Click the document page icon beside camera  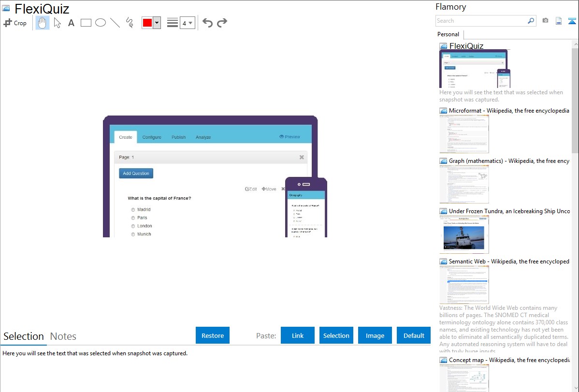[x=559, y=21]
